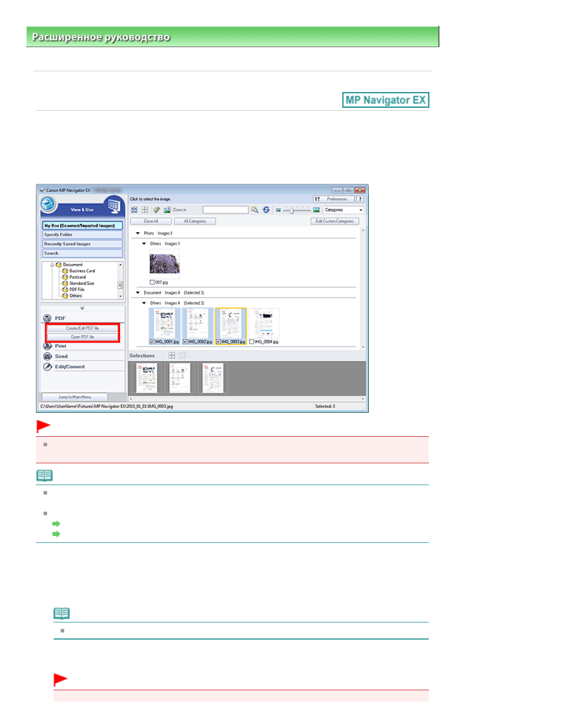The height and width of the screenshot is (728, 562).
Task: Click the View & Use grid monitor icon
Action: click(x=114, y=206)
